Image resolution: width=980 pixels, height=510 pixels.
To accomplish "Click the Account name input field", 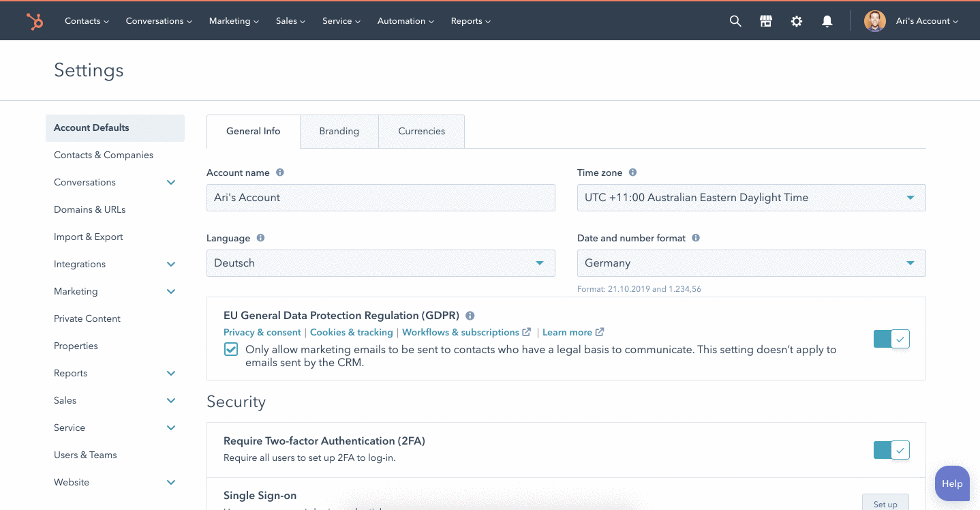I will 380,198.
